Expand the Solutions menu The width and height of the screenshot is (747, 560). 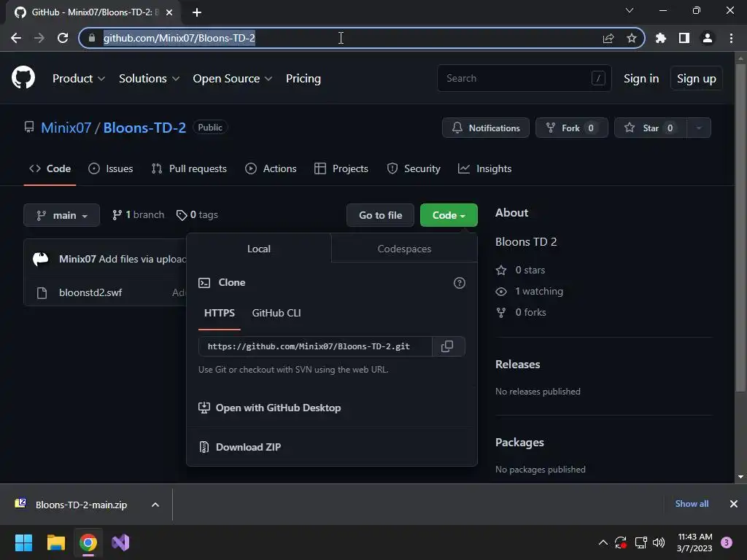(x=149, y=79)
